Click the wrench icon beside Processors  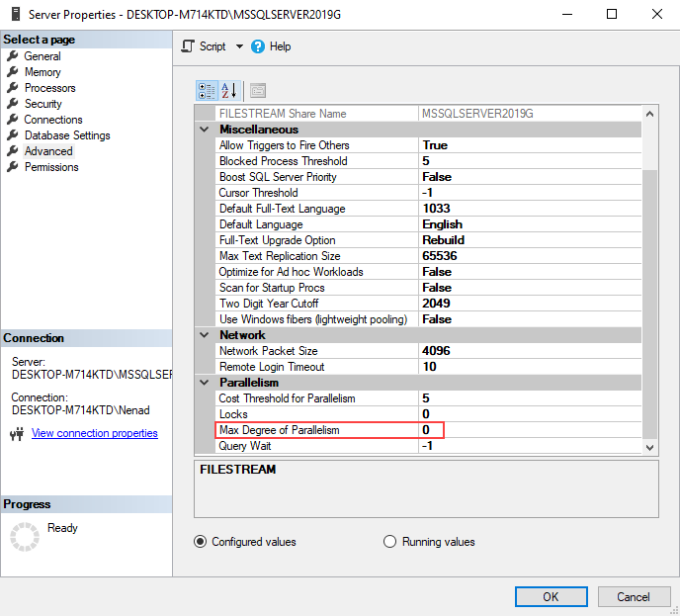(13, 88)
